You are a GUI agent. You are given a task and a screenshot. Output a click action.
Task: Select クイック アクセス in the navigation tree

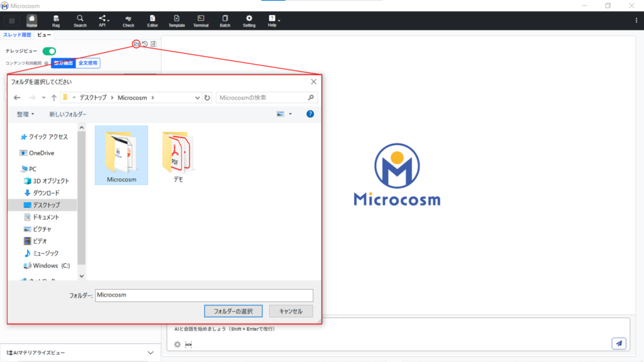(44, 136)
